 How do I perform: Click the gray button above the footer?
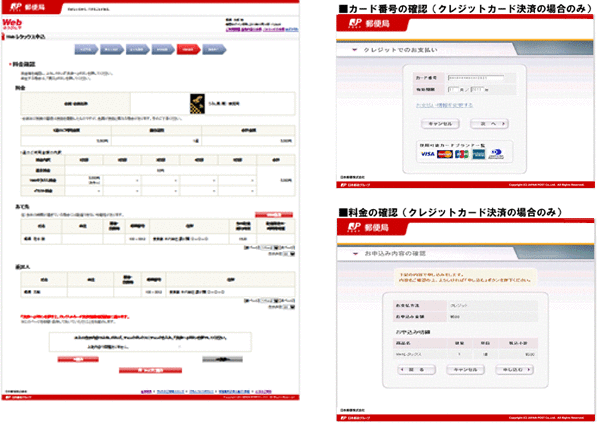pos(221,357)
